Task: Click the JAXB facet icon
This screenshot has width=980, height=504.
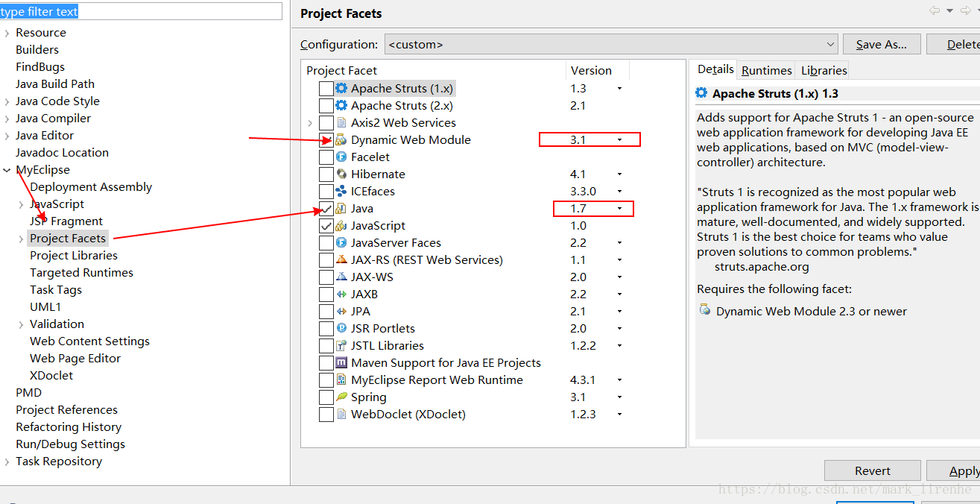Action: (341, 294)
